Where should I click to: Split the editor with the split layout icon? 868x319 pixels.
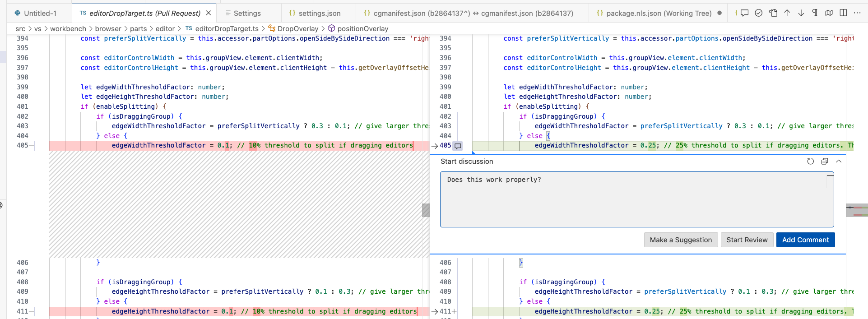pos(843,13)
